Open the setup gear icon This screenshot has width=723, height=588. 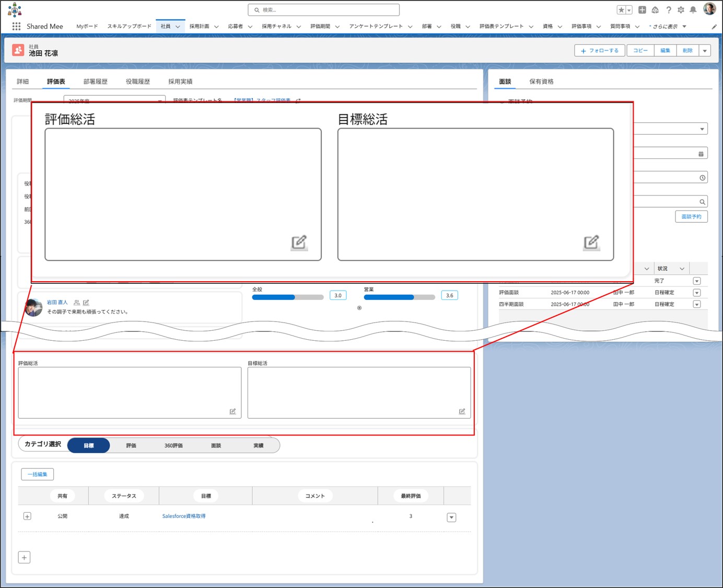(681, 10)
